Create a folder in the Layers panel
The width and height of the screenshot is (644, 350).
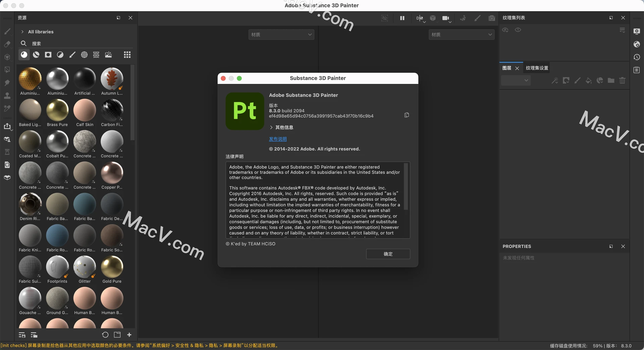(x=610, y=81)
